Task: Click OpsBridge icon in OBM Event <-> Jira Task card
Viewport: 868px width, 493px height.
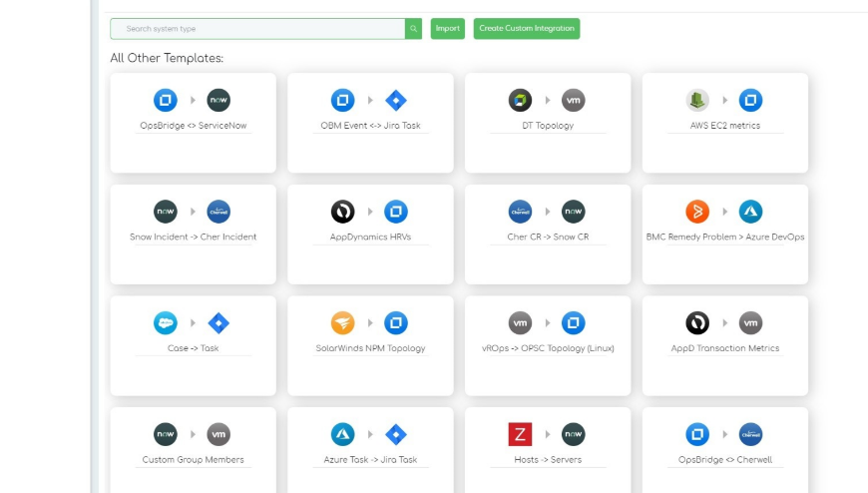Action: [x=342, y=100]
